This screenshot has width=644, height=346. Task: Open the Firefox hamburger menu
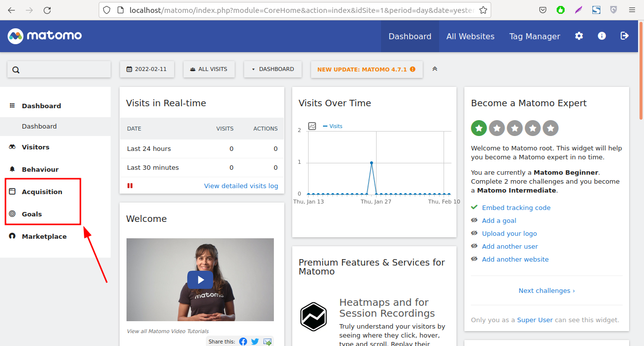pos(632,10)
